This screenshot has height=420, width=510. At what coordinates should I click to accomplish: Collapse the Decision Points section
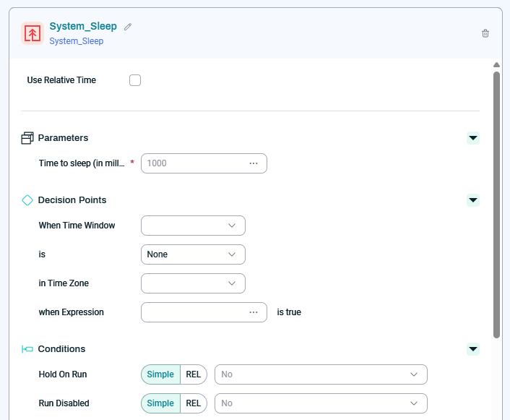[x=473, y=200]
